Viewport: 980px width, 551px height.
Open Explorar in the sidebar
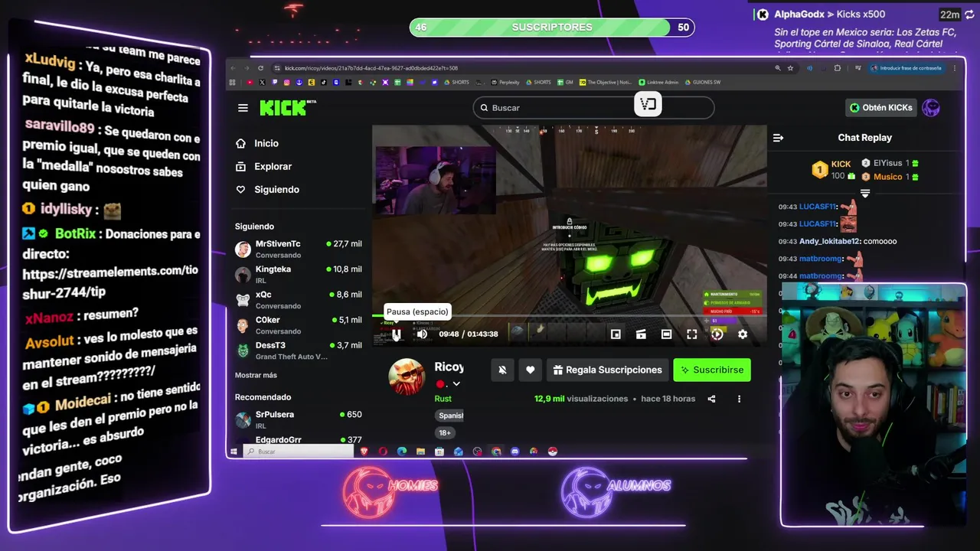pos(273,166)
